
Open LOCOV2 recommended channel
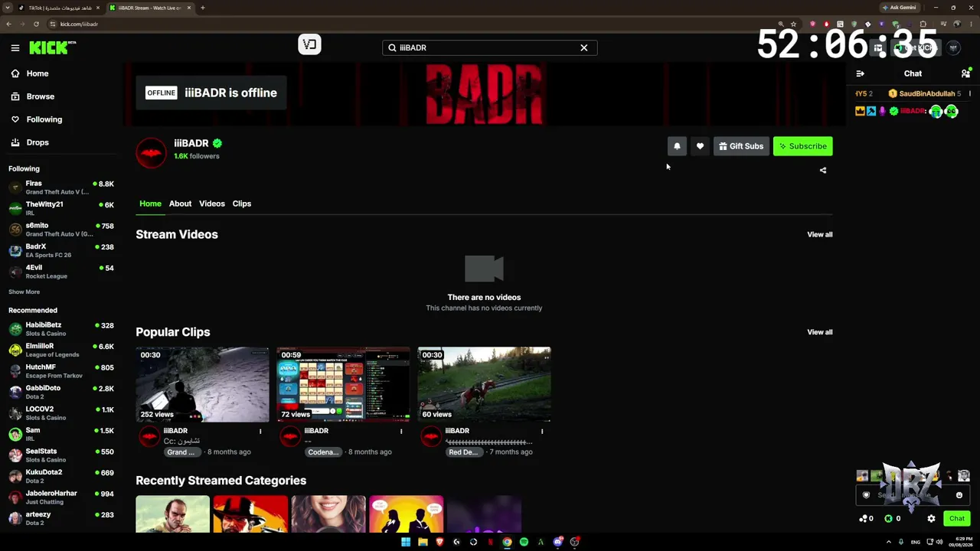click(x=61, y=413)
